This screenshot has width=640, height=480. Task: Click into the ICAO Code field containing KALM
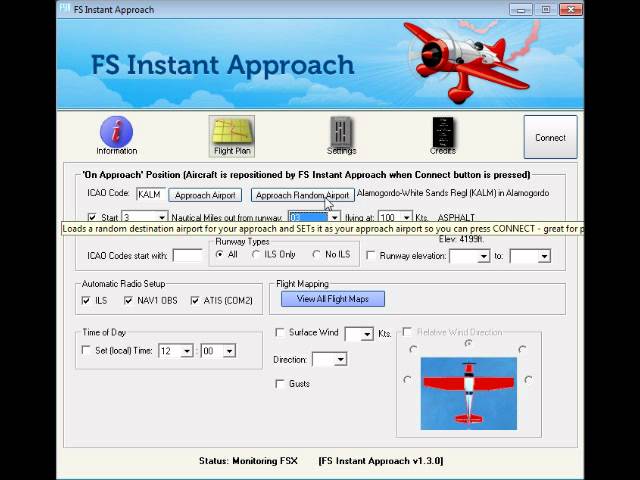point(151,194)
